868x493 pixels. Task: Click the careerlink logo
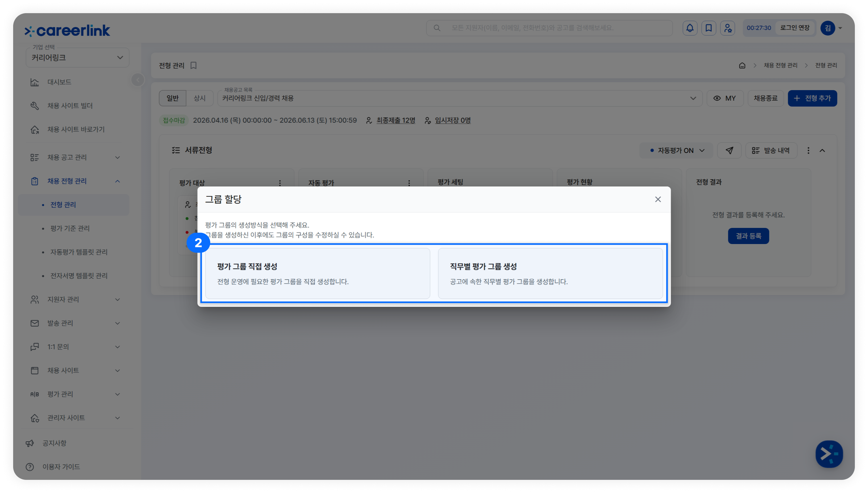click(67, 31)
